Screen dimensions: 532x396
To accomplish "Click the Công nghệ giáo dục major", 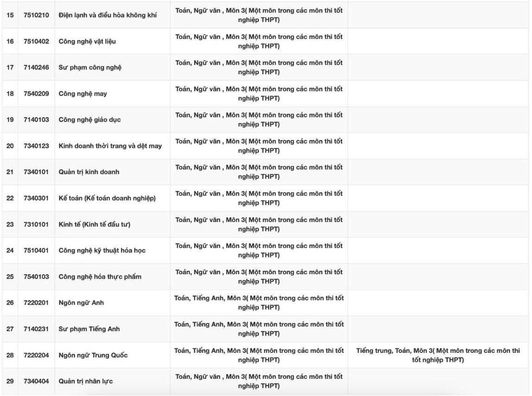I will coord(89,119).
